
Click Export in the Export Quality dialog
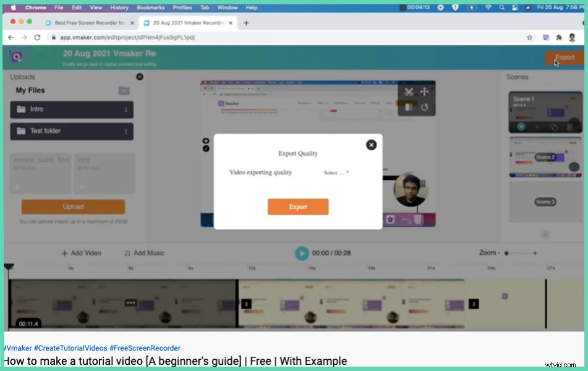(x=298, y=207)
